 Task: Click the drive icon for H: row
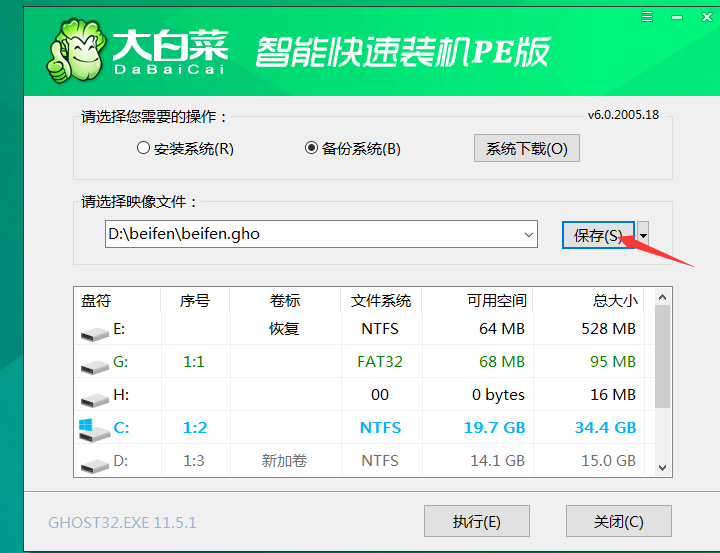[95, 400]
